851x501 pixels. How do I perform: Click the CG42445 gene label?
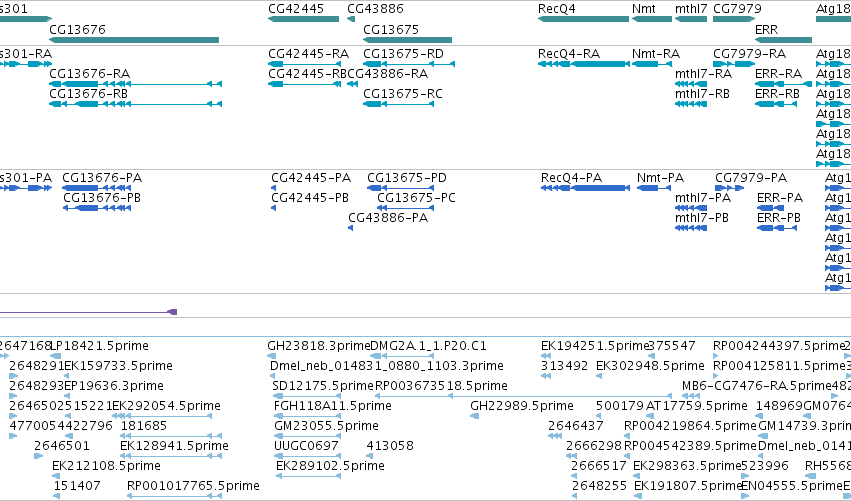296,9
